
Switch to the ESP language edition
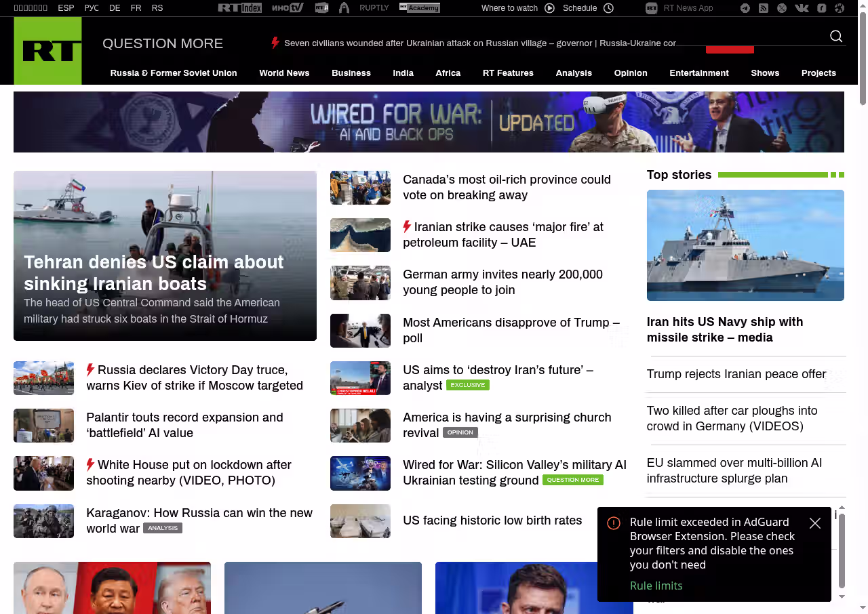pyautogui.click(x=66, y=8)
